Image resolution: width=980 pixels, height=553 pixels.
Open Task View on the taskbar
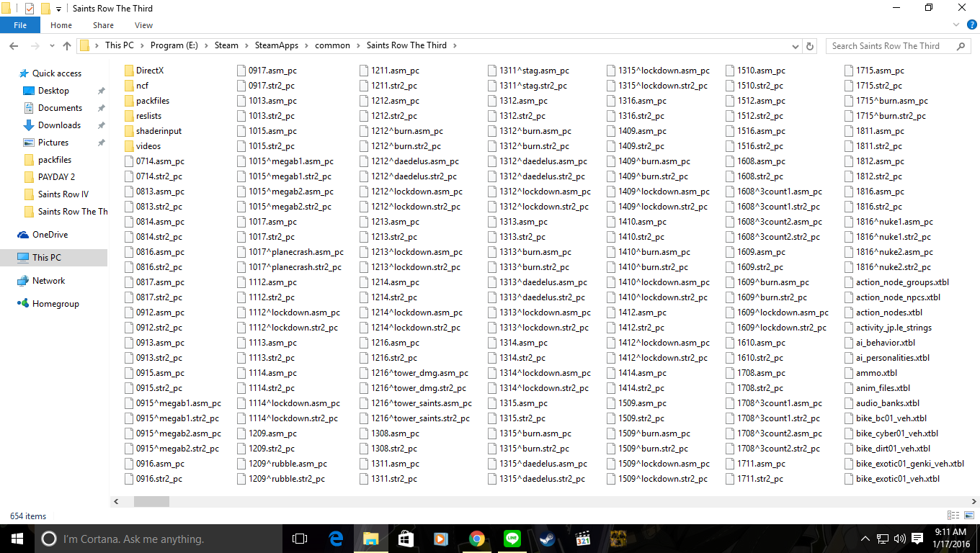coord(300,539)
